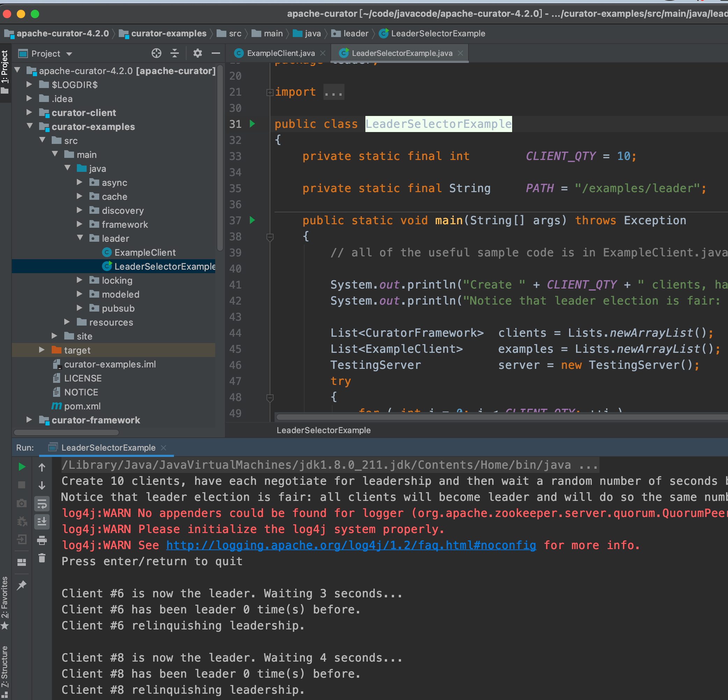Collapse the curator-examples module
Screen dimensions: 728x700
tap(30, 126)
